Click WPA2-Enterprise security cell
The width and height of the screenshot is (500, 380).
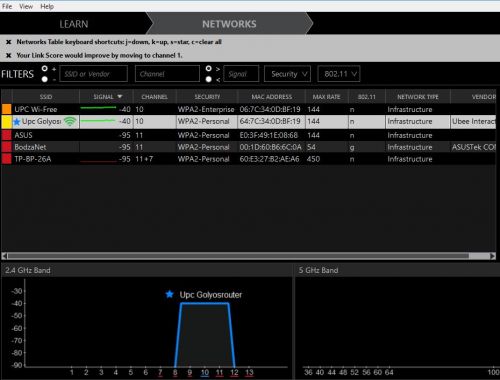click(206, 109)
